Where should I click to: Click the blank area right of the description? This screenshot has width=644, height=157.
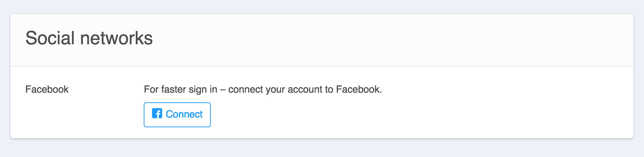(501, 90)
